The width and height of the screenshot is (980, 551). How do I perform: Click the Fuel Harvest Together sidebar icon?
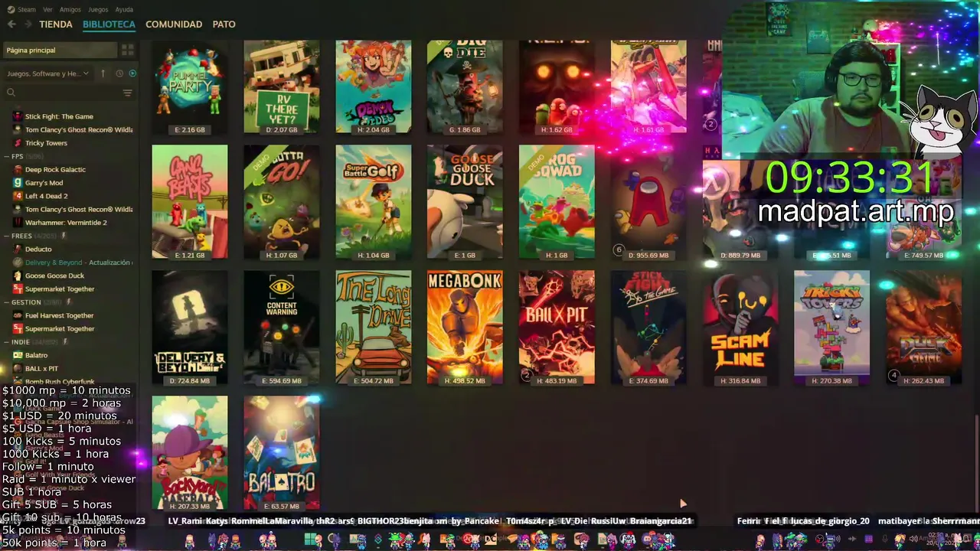pyautogui.click(x=18, y=315)
